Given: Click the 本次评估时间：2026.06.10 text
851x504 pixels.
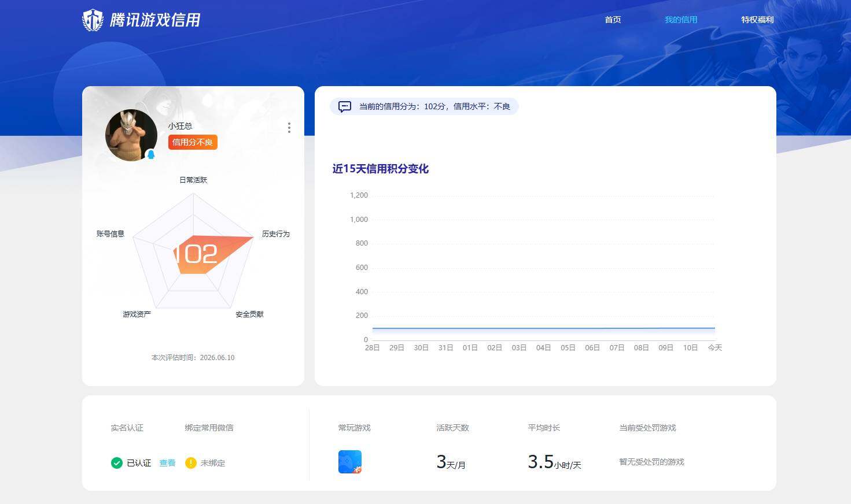Looking at the screenshot, I should 193,358.
